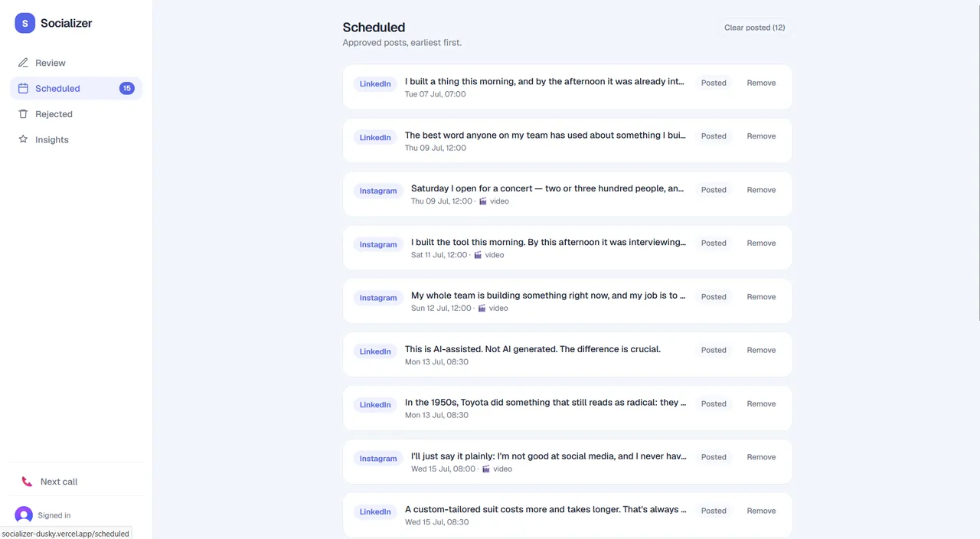Click Instagram tag on Saturday concert post

click(x=378, y=191)
